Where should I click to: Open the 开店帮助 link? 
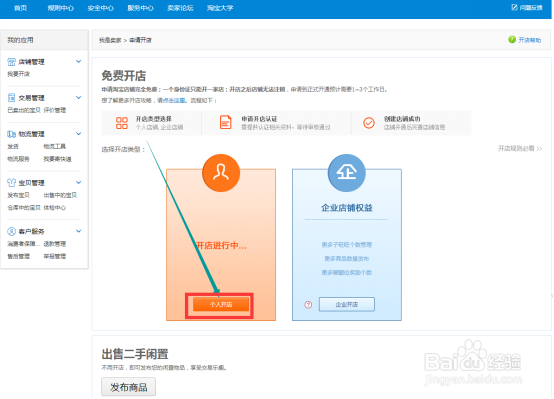coord(530,40)
